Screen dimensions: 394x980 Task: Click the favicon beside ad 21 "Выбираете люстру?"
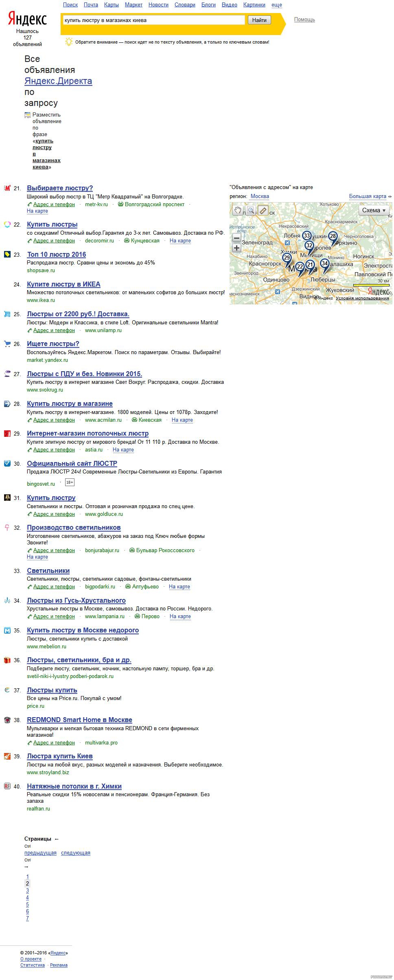[7, 188]
